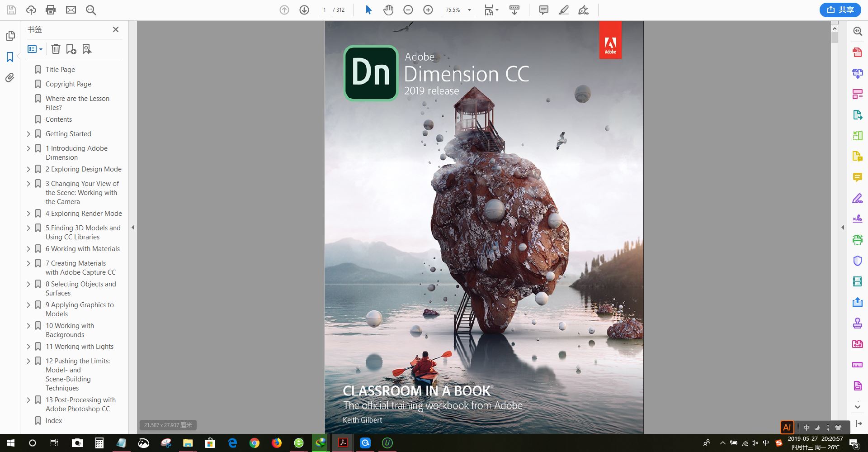Jump to the Index bookmark

pos(54,421)
